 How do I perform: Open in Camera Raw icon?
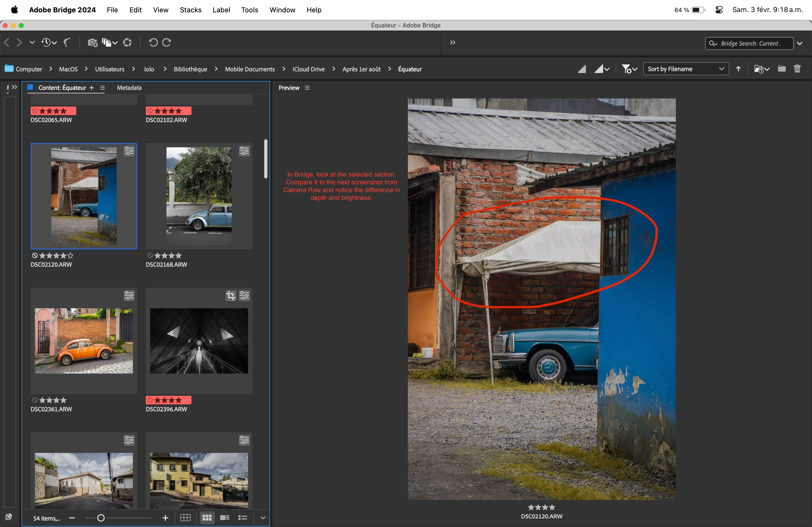tap(127, 43)
